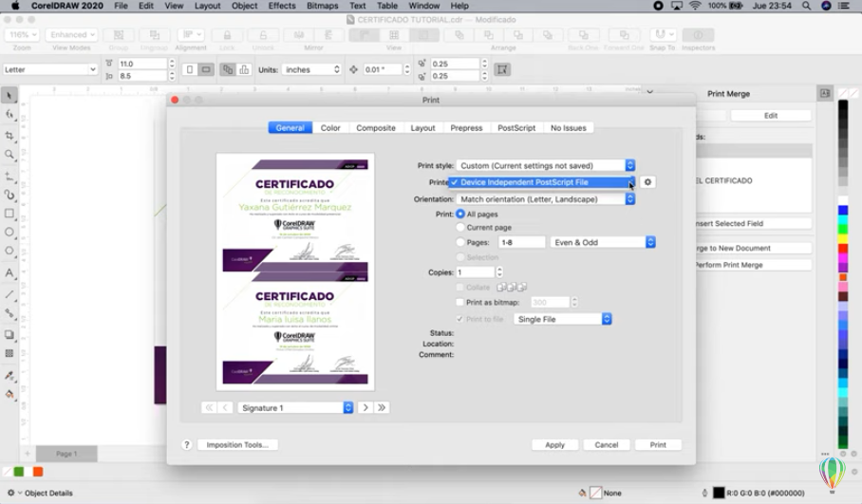862x504 pixels.
Task: Open Units inches dropdown
Action: pyautogui.click(x=312, y=70)
